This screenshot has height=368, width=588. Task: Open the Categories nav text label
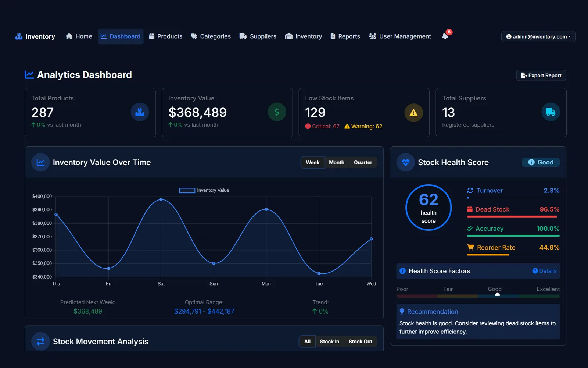click(215, 36)
